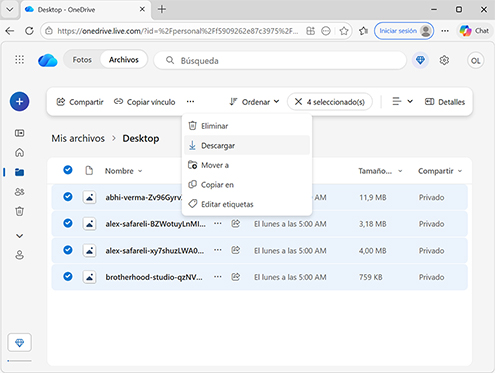495x373 pixels.
Task: Deselect the brotherhood-studio checkbox
Action: [x=68, y=276]
